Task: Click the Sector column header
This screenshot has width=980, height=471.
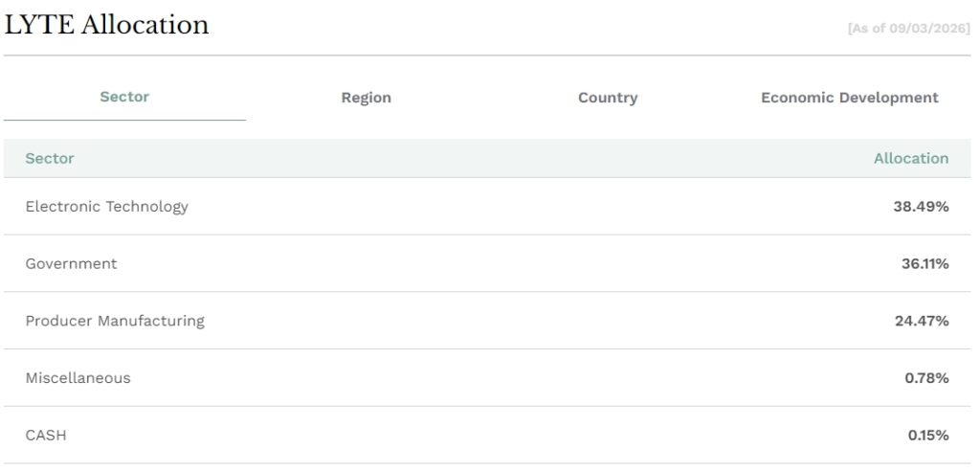Action: (x=50, y=158)
